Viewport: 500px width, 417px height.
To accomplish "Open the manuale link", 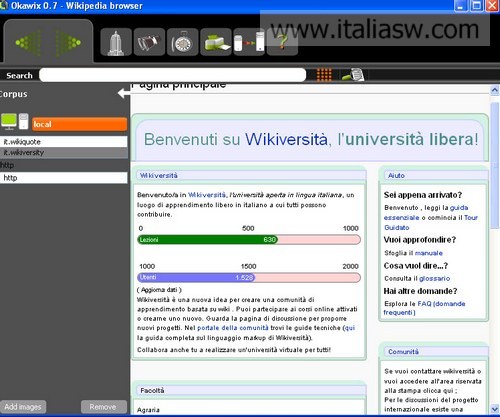I will 429,253.
